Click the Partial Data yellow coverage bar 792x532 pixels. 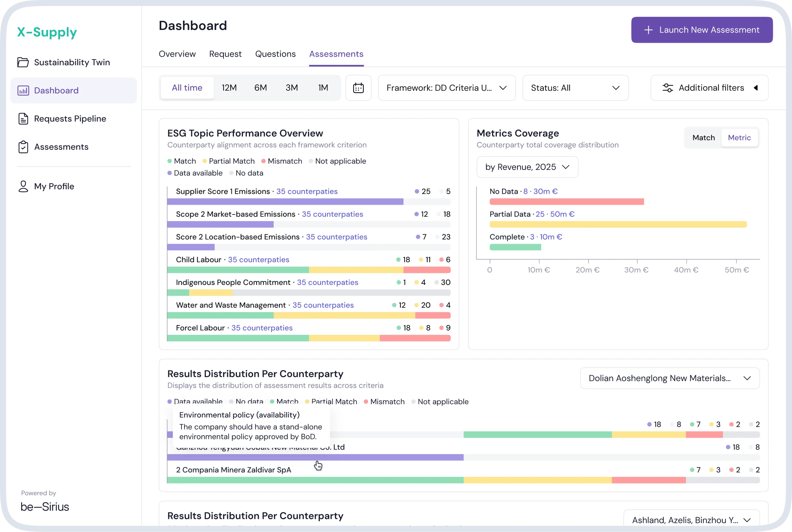click(618, 224)
